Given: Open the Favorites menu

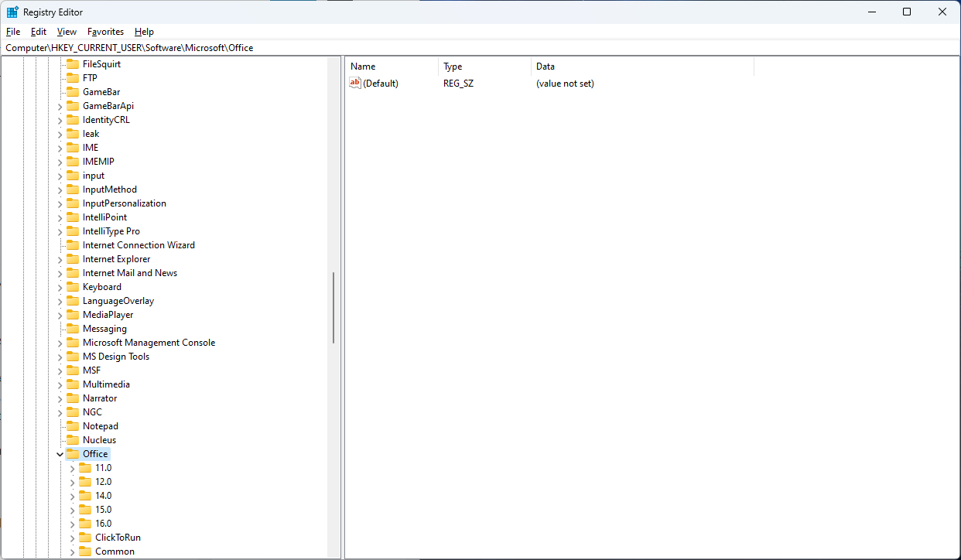Looking at the screenshot, I should tap(105, 32).
